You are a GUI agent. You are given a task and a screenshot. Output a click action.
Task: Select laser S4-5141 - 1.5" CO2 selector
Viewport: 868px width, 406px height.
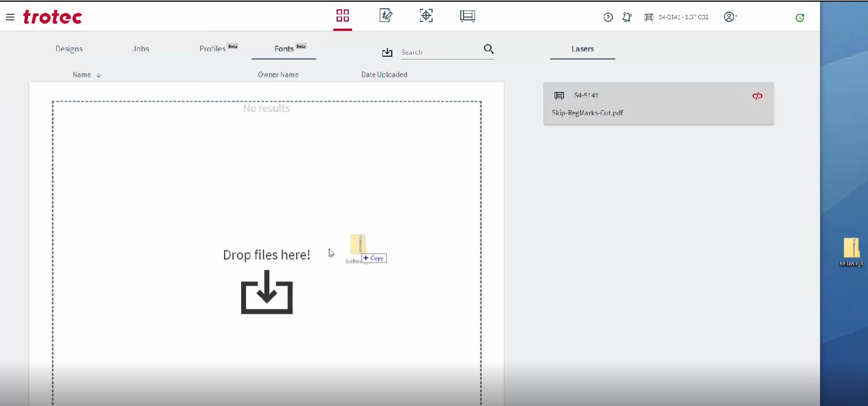point(677,17)
